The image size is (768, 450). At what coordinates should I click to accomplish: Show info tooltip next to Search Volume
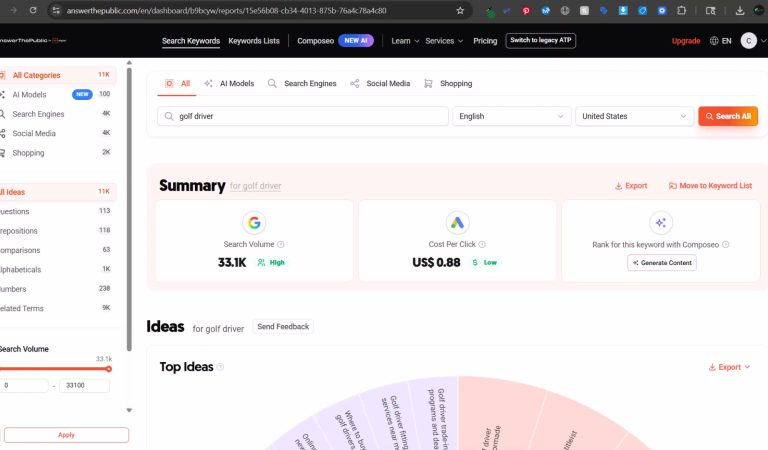[281, 244]
